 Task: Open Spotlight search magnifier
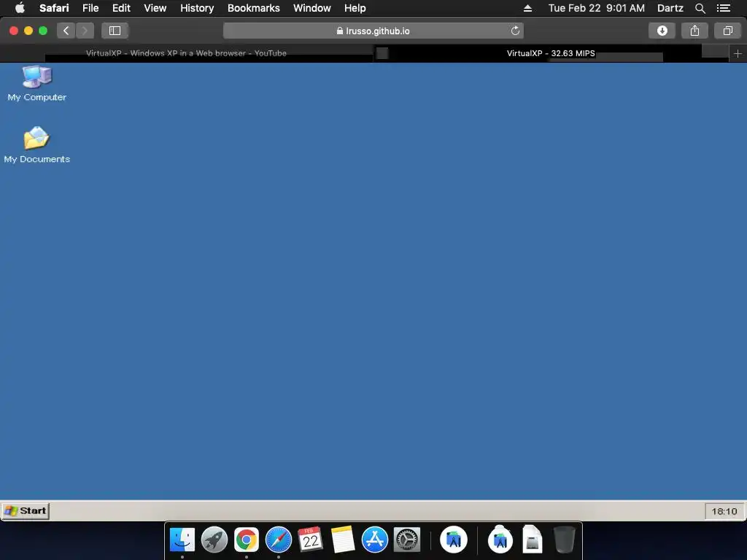click(x=700, y=8)
